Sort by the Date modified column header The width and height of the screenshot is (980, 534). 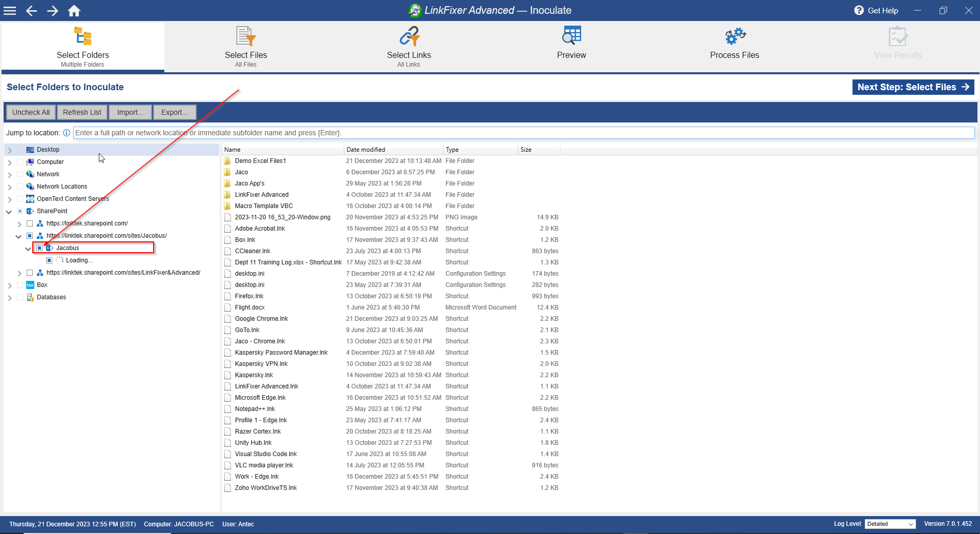pyautogui.click(x=393, y=150)
